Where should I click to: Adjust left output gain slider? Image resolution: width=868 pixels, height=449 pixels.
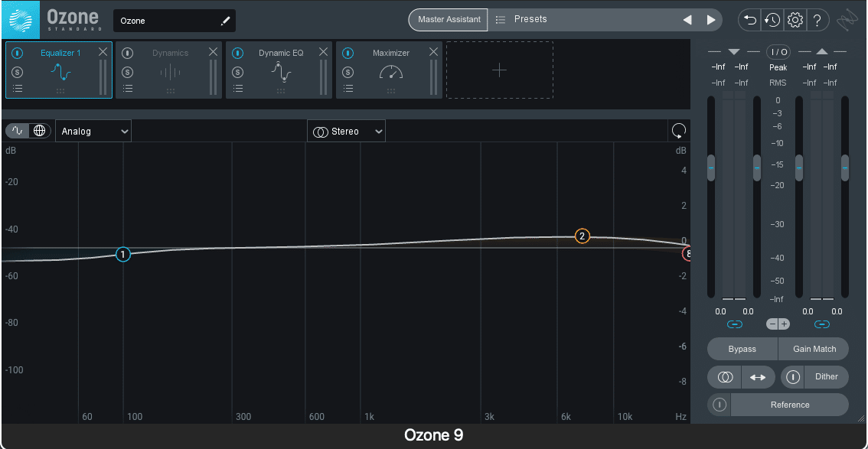(x=799, y=168)
